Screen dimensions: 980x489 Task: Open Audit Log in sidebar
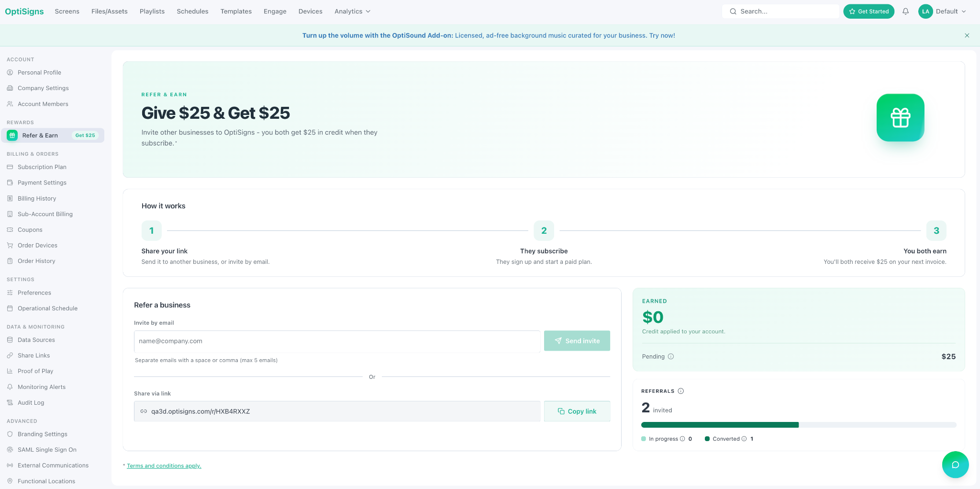[x=31, y=403]
